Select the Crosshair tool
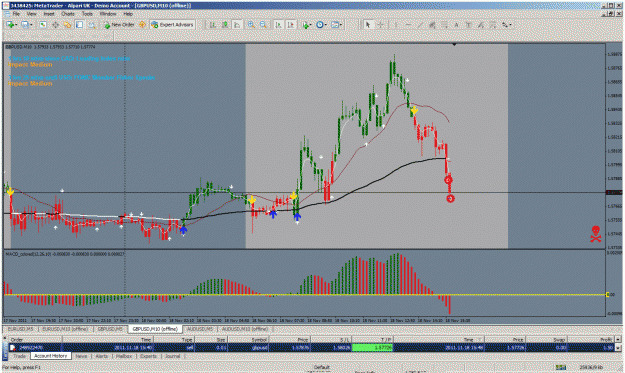 (381, 25)
